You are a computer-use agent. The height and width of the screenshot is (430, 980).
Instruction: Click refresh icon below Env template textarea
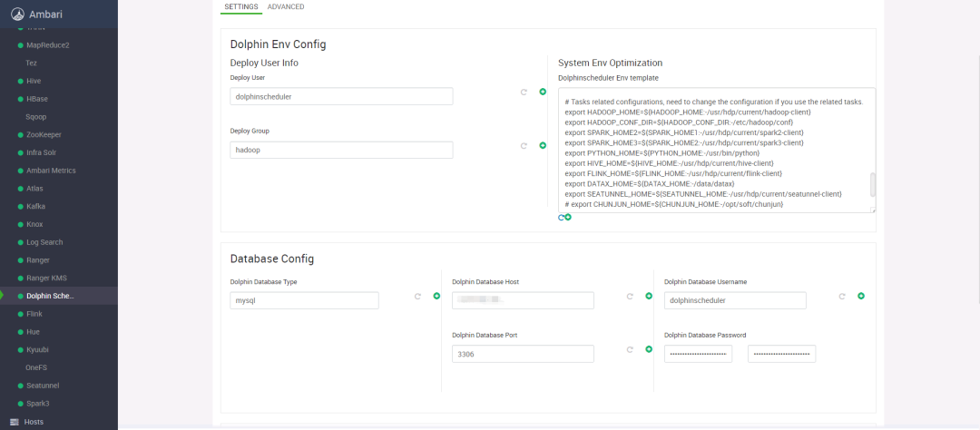click(562, 218)
